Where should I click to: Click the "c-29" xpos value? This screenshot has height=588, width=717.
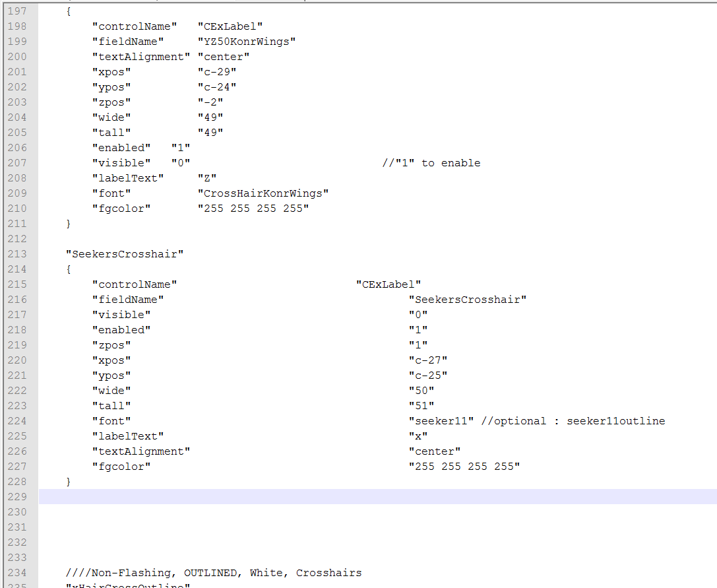pyautogui.click(x=217, y=72)
